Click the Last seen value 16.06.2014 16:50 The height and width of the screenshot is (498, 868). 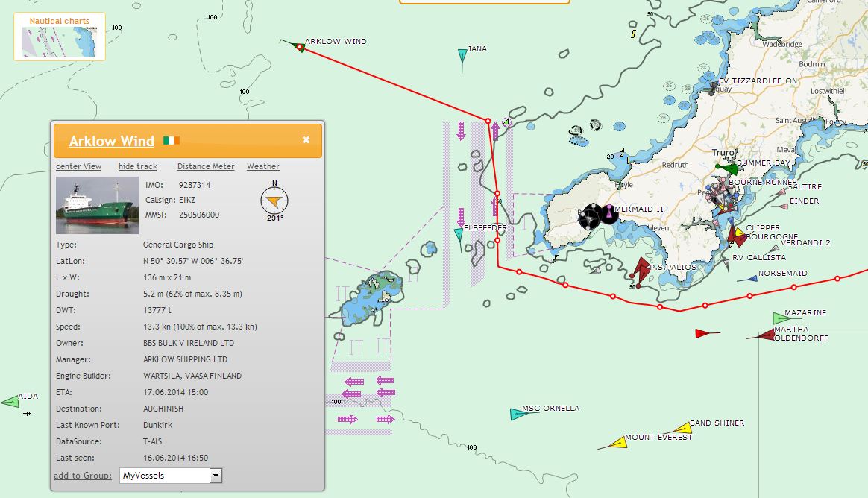[x=175, y=458]
